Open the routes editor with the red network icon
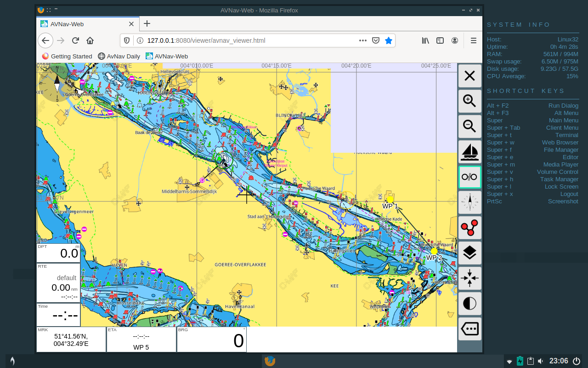The width and height of the screenshot is (588, 368). coord(469,228)
